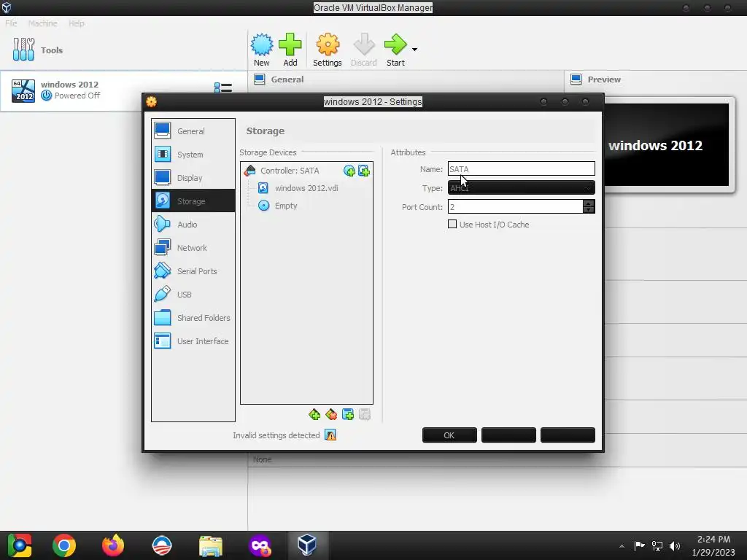Select the windows 2012 VM in Manager list
This screenshot has height=560, width=747.
click(123, 90)
